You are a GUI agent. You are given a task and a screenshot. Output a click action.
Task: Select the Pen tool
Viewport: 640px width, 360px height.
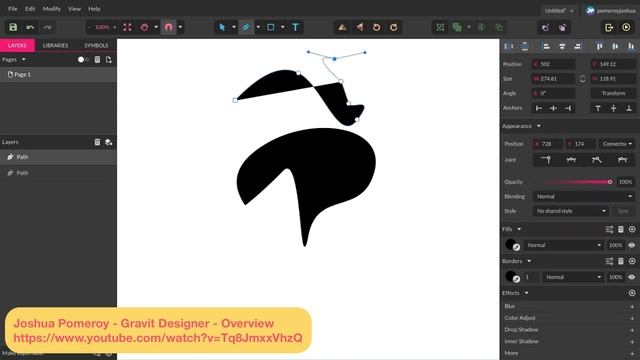[x=246, y=27]
